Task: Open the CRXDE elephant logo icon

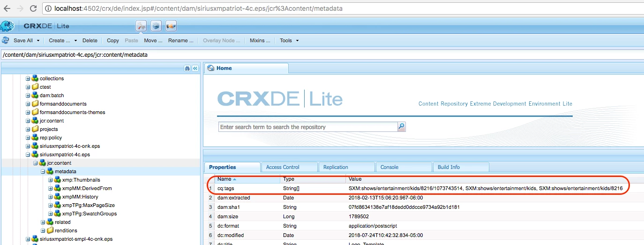Action: click(7, 26)
